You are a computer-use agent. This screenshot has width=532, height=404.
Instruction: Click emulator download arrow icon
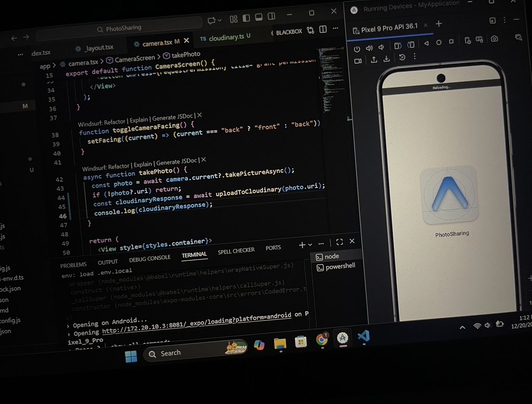point(386,59)
